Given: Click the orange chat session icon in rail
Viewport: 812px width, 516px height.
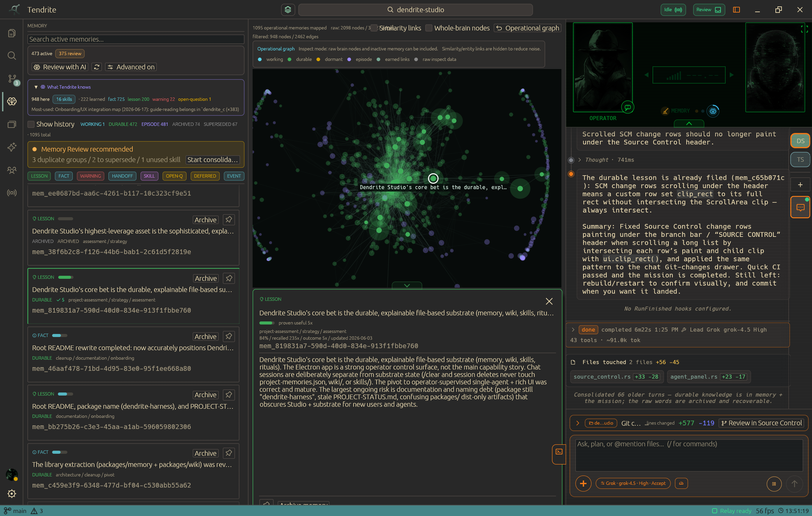Looking at the screenshot, I should pos(800,207).
